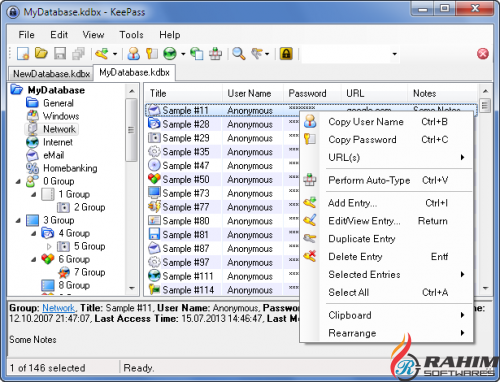Image resolution: width=500 pixels, height=382 pixels.
Task: Choose Copy Password from context menu
Action: tap(387, 139)
